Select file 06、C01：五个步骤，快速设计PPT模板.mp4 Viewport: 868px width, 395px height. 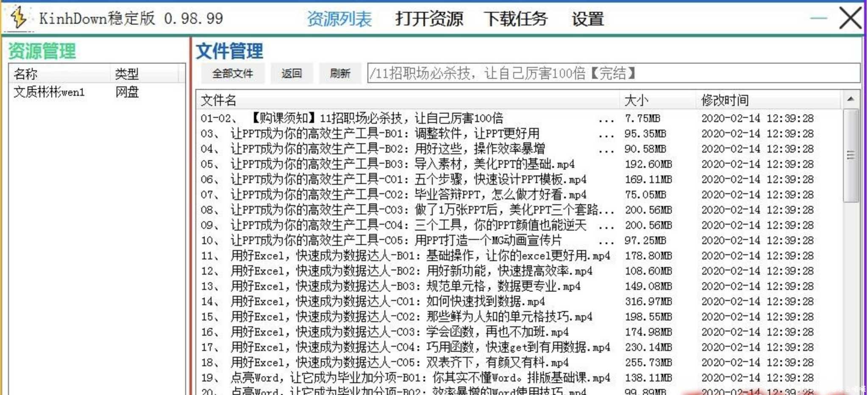point(519,179)
